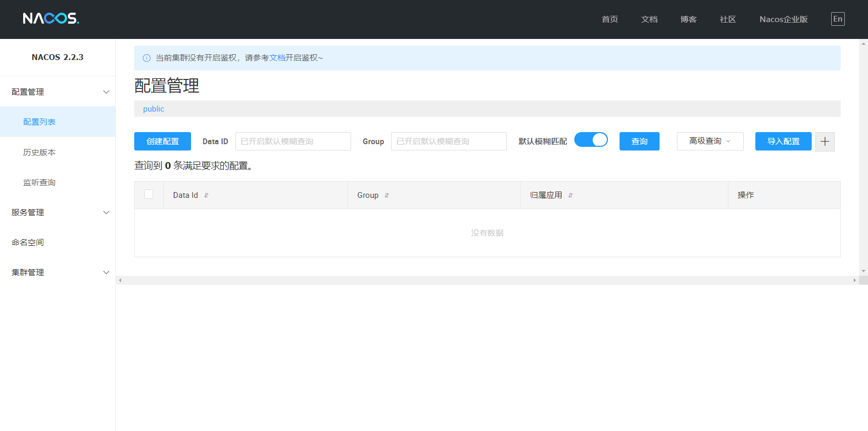The width and height of the screenshot is (868, 431).
Task: Switch language with the En button
Action: [838, 19]
